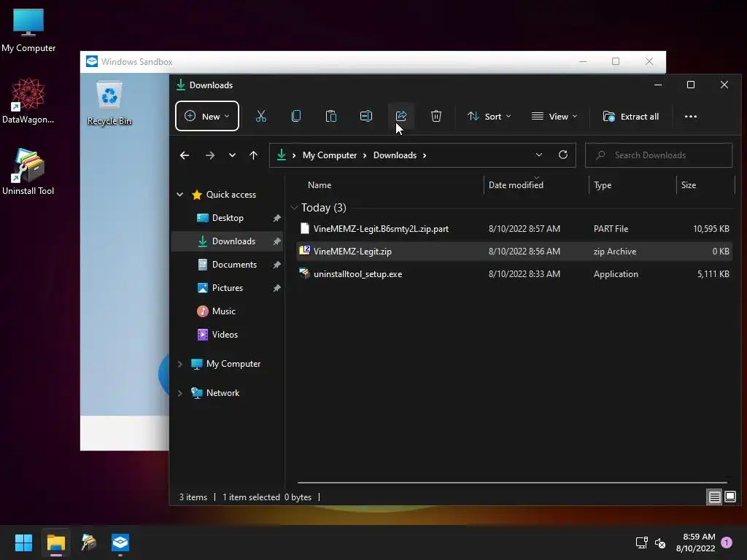Select Recycle Bin in Windows Sandbox
This screenshot has width=747, height=560.
109,103
